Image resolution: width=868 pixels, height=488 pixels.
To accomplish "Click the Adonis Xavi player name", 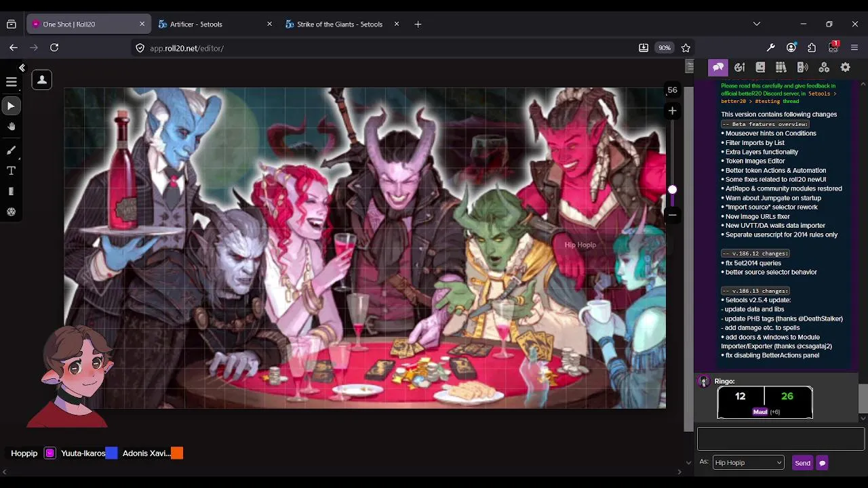I will pyautogui.click(x=146, y=453).
